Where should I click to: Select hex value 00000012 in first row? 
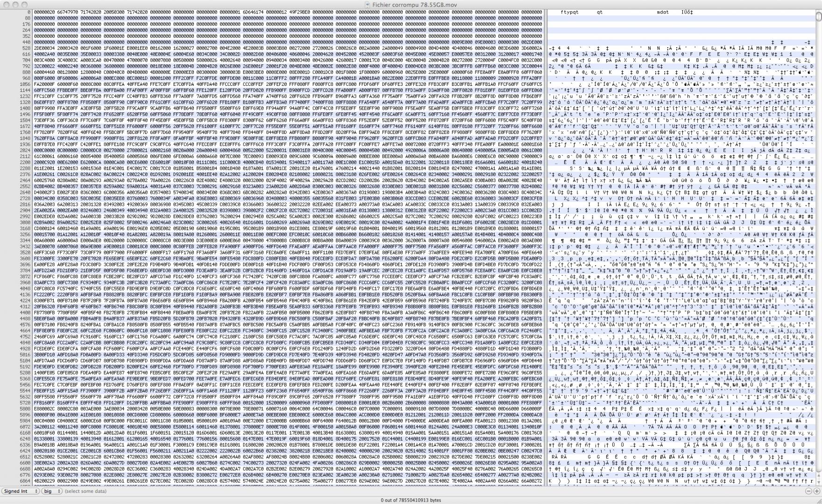[x=277, y=12]
